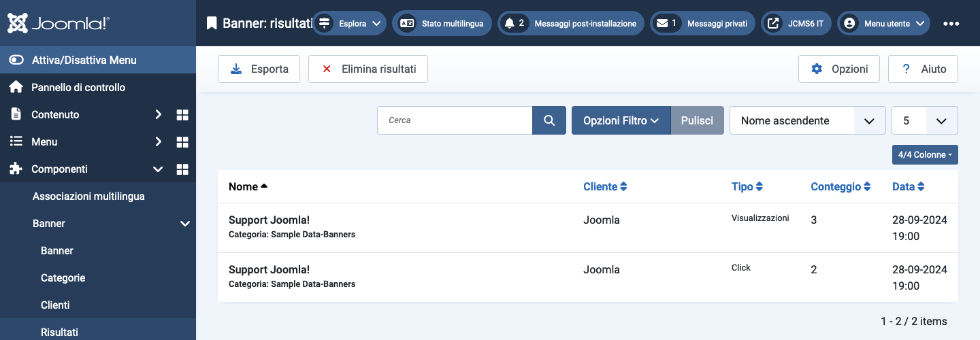
Task: Expand the Menu section chevron
Action: [158, 142]
